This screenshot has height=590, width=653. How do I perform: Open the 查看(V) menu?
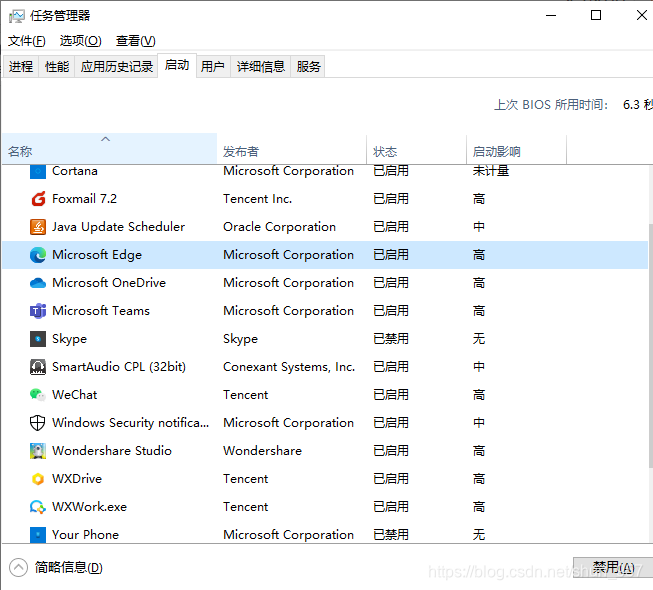136,41
